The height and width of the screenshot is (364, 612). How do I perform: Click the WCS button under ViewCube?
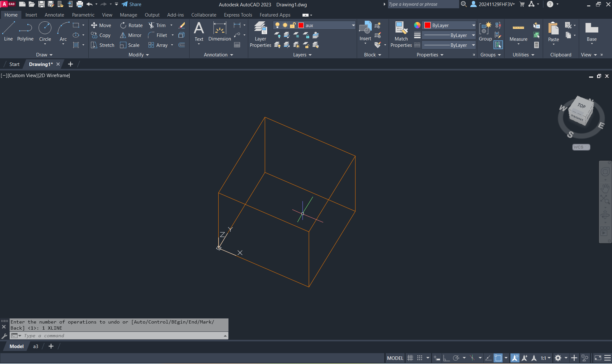(581, 147)
